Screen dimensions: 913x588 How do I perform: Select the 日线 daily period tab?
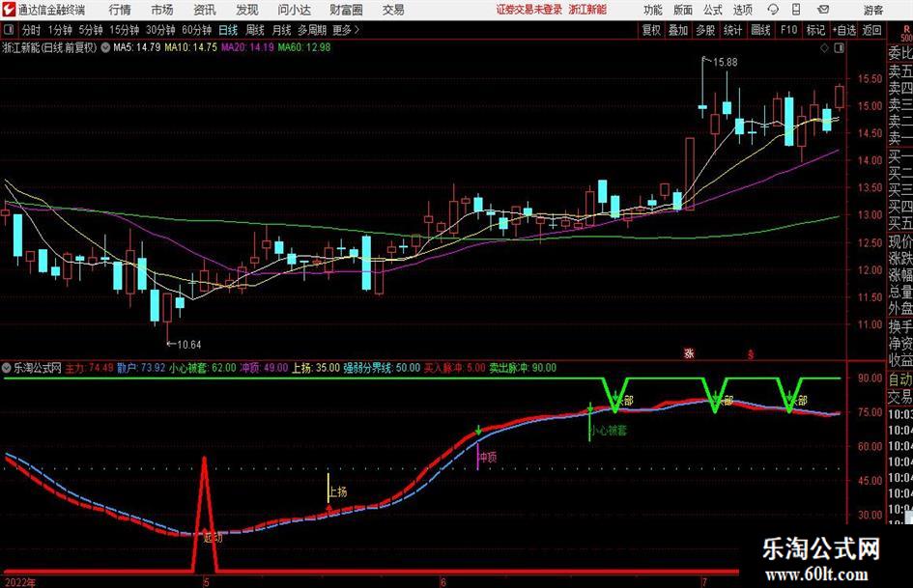[228, 30]
